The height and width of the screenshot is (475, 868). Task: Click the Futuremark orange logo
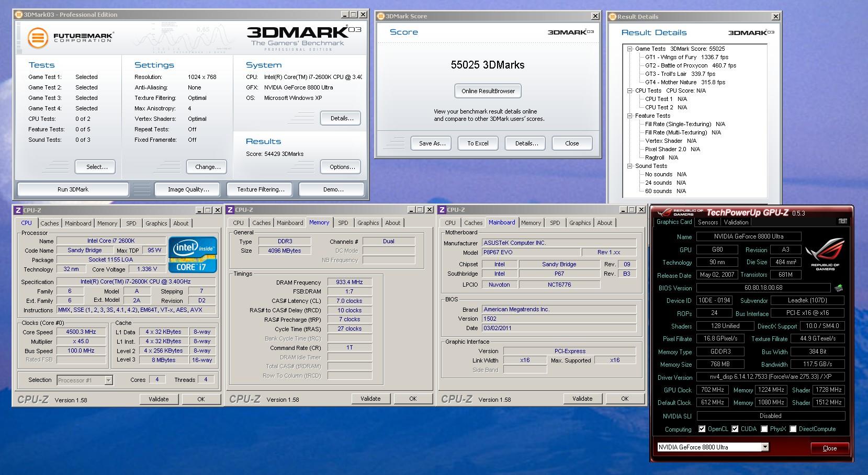[37, 38]
